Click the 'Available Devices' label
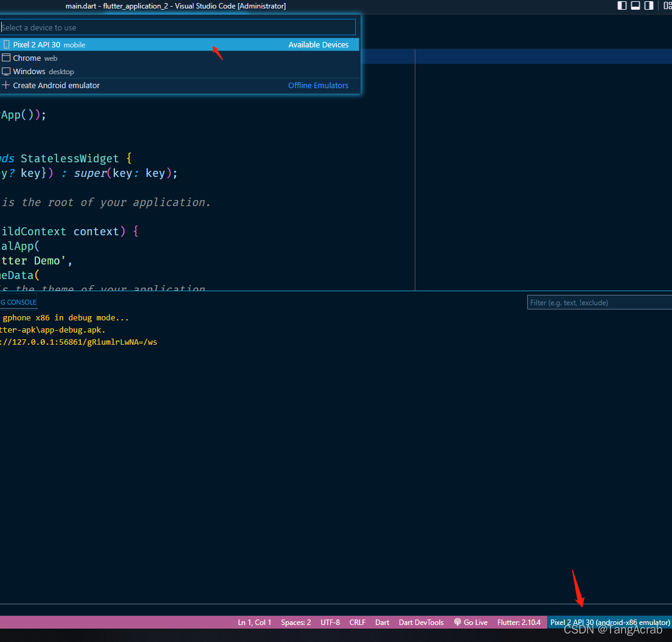The height and width of the screenshot is (642, 672). 318,44
